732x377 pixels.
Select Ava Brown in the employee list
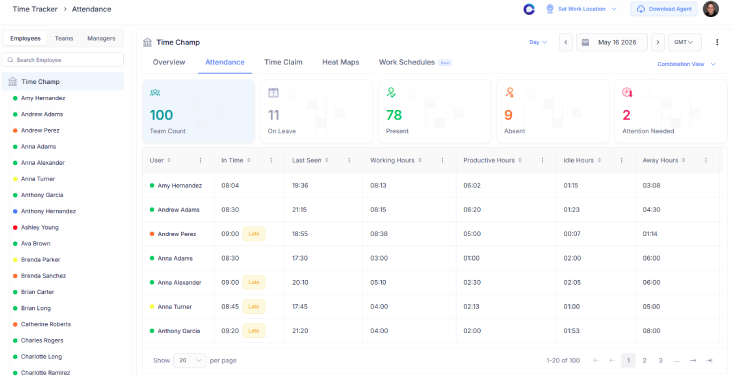coord(35,244)
